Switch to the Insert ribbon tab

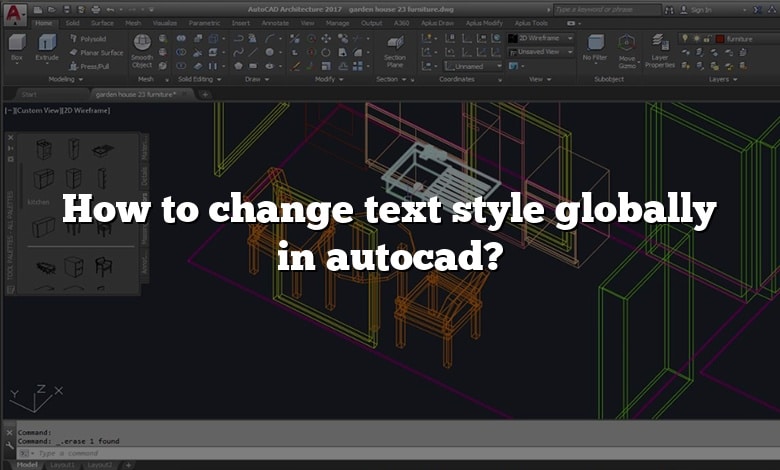pos(241,23)
